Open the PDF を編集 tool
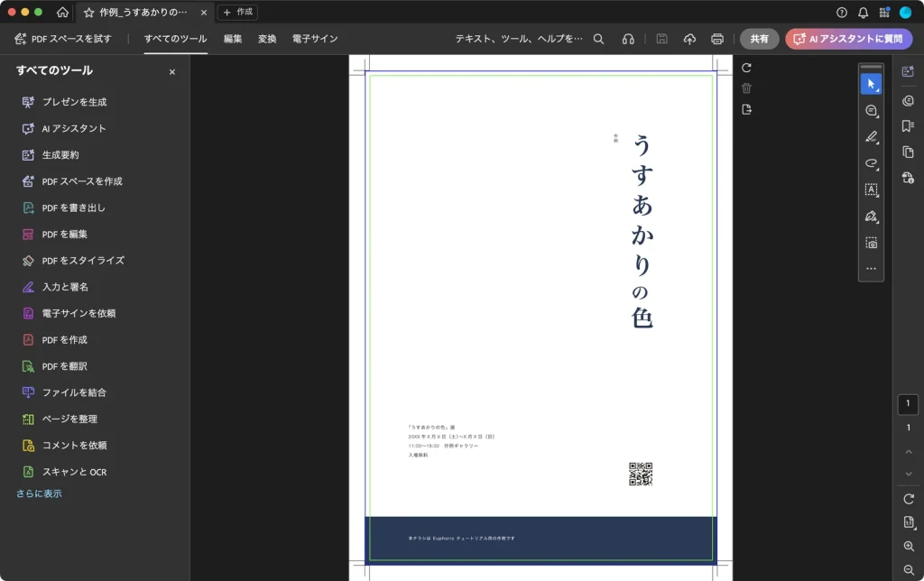The width and height of the screenshot is (924, 581). coord(55,235)
